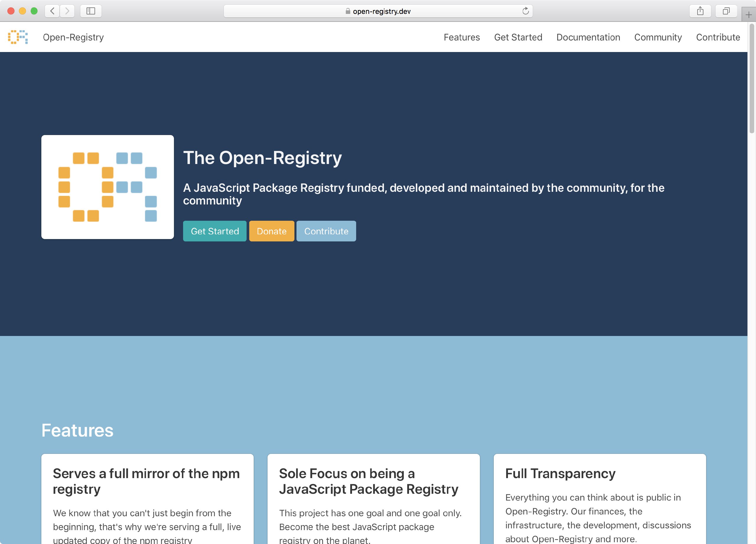Click the blue Contribute hero button
This screenshot has width=756, height=544.
[x=326, y=231]
